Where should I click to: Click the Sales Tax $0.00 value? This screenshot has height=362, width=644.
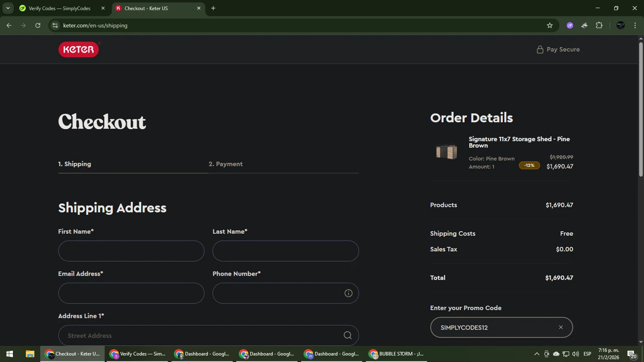pos(564,249)
